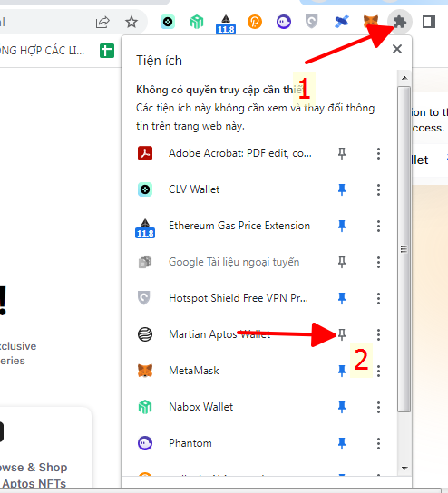
Task: Open more options for Ethereum Gas Price Extension
Action: point(378,226)
